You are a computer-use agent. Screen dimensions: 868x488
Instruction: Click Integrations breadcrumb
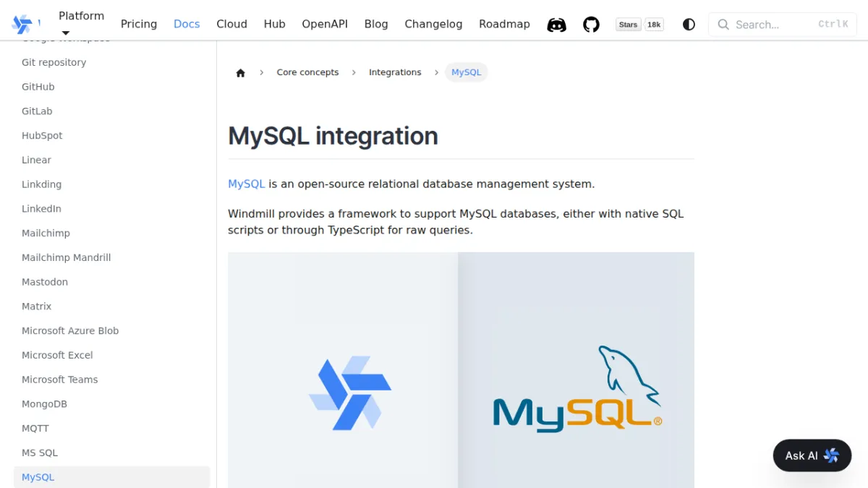pyautogui.click(x=395, y=72)
